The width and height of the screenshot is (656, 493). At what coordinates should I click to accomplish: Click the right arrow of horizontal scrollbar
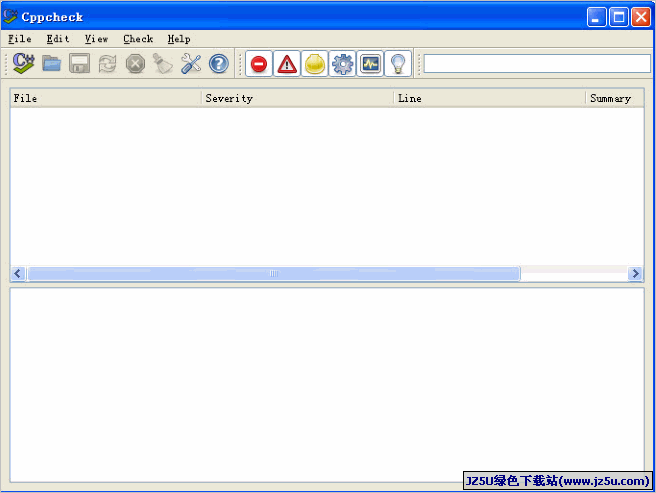[636, 273]
